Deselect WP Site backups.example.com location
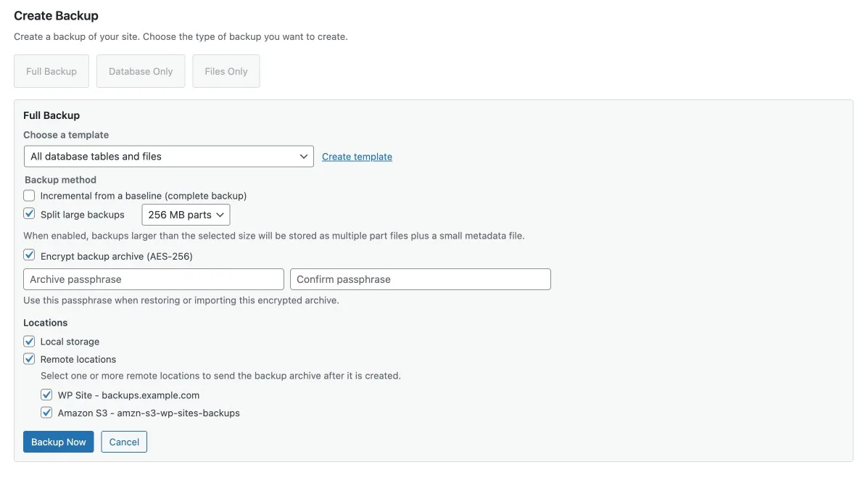This screenshot has height=478, width=868. 46,395
